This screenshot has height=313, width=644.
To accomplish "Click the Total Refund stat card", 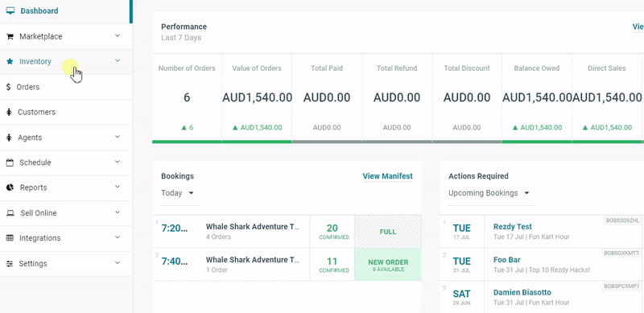I will point(397,98).
